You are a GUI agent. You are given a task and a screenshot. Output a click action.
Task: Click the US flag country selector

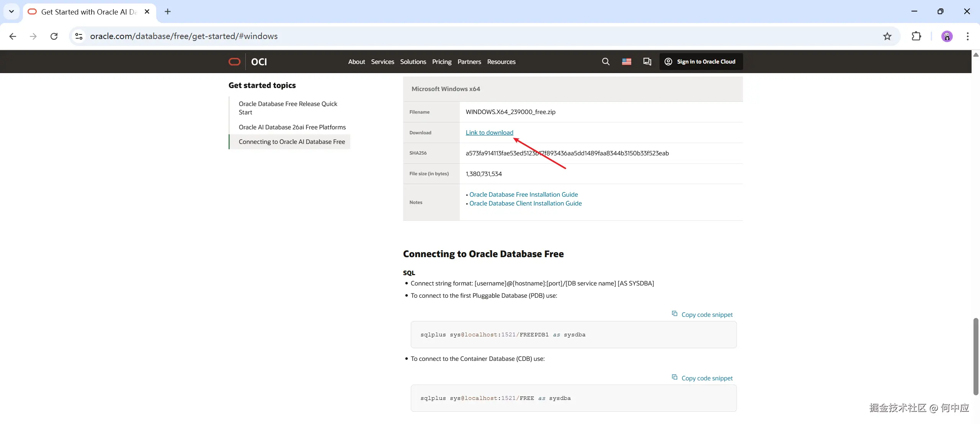tap(627, 62)
